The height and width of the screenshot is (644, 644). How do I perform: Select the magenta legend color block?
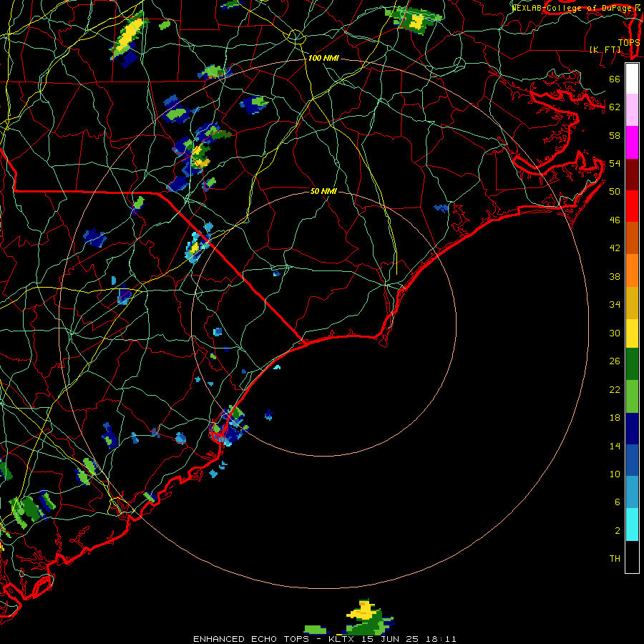632,142
